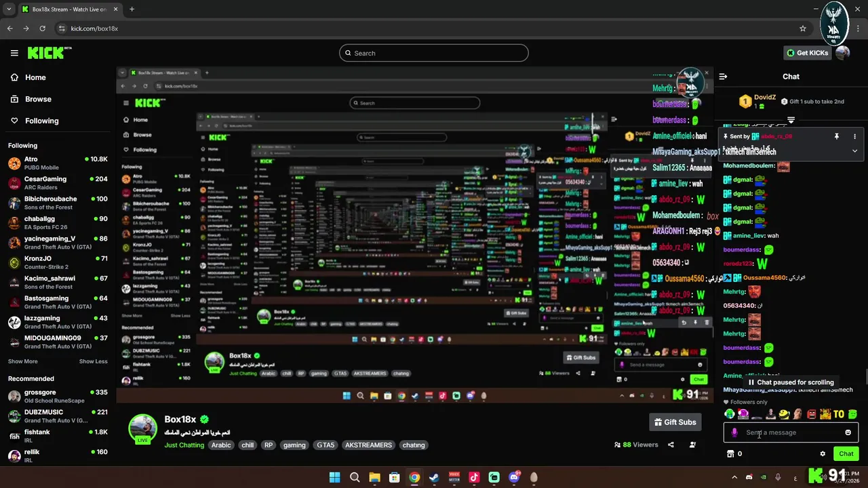Screen dimensions: 868x488
Task: Resume chat paused for scrolling
Action: (791, 382)
